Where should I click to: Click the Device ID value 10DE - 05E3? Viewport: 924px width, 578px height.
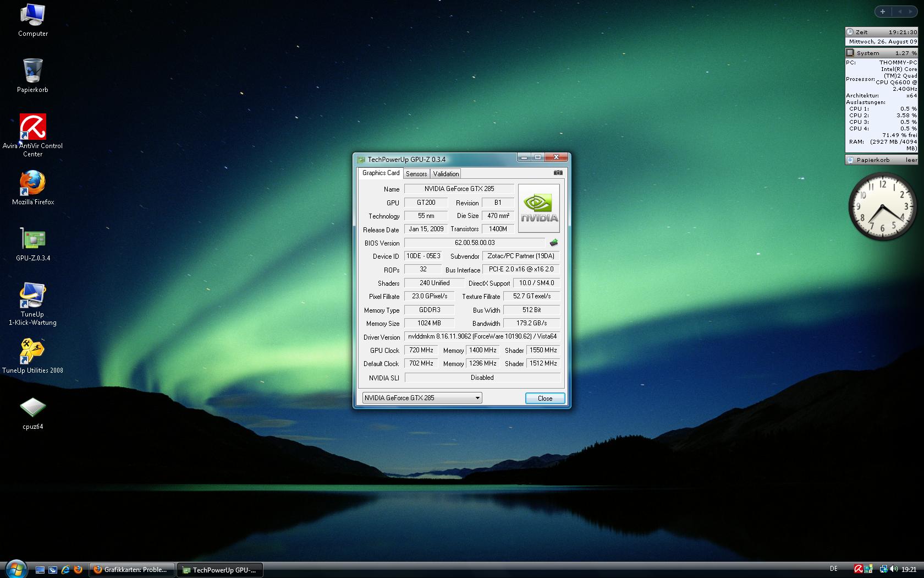click(x=423, y=256)
